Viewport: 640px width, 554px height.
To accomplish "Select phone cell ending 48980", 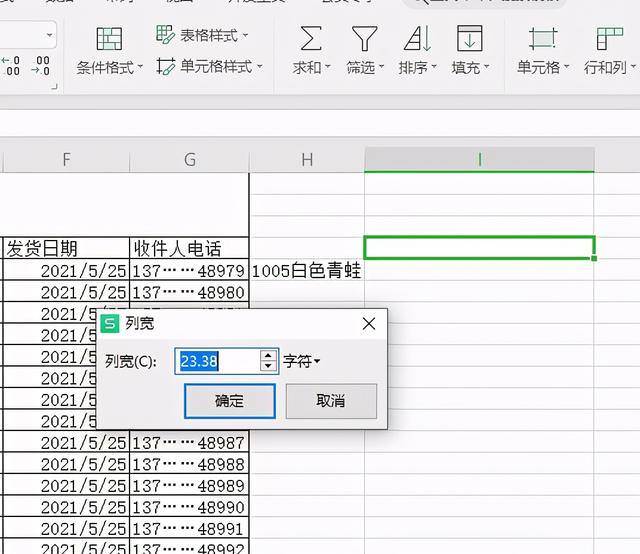I will pyautogui.click(x=189, y=292).
